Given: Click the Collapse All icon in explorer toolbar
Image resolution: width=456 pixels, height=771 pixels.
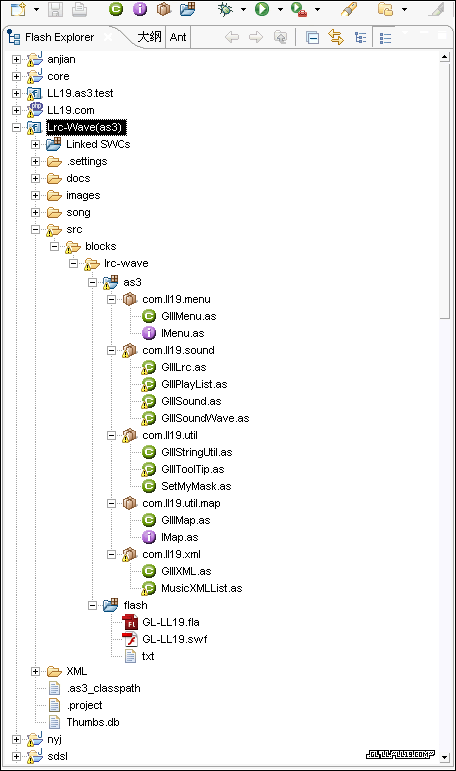Looking at the screenshot, I should tap(312, 37).
